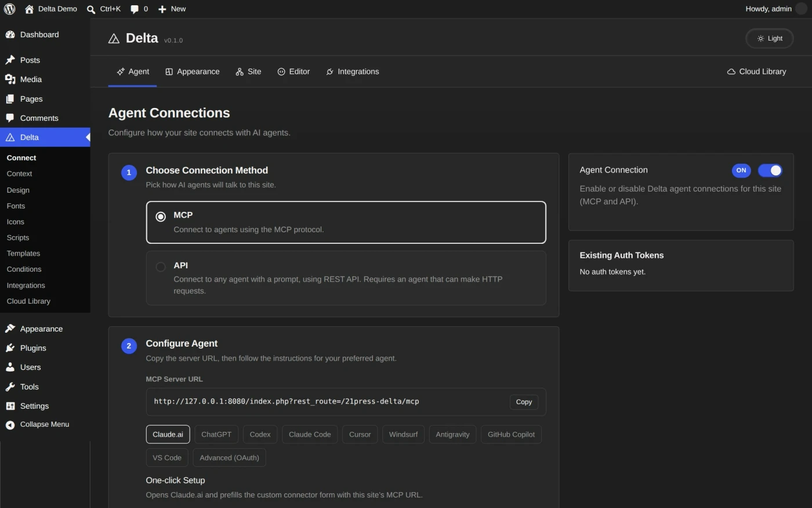Toggle the Agent Connection switch off
The width and height of the screenshot is (812, 508).
(x=770, y=170)
